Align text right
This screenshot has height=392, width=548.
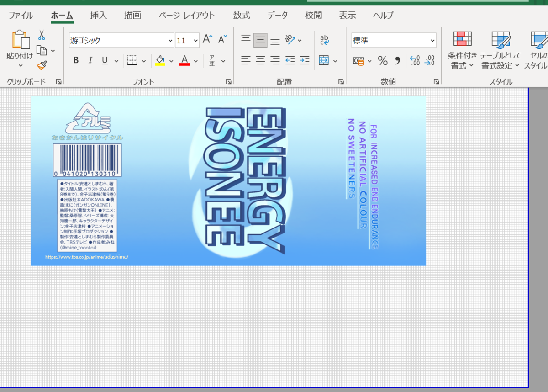click(275, 60)
